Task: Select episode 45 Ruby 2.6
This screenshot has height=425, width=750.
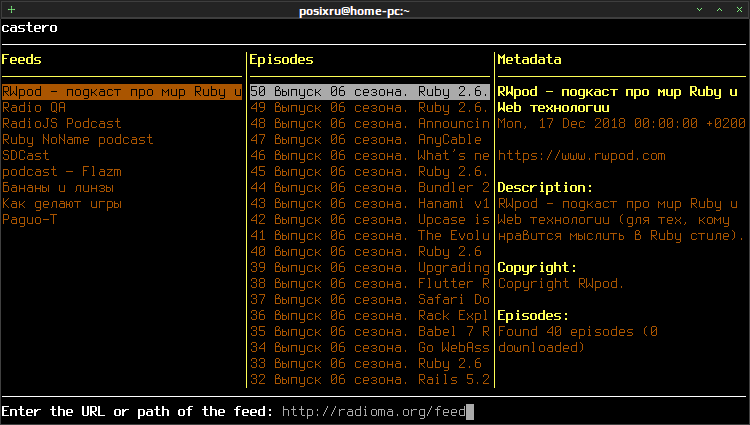Action: [x=370, y=172]
